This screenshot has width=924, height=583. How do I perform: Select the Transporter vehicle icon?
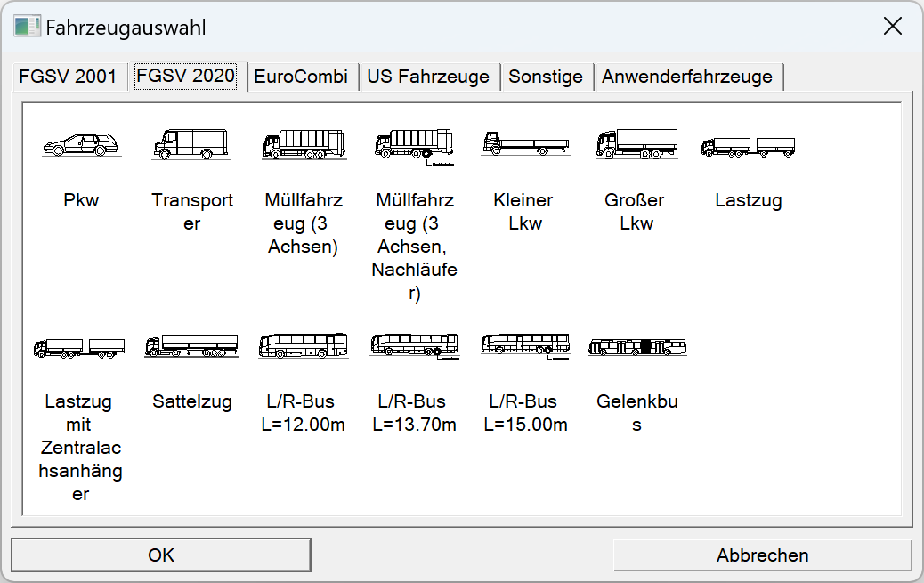coord(192,142)
